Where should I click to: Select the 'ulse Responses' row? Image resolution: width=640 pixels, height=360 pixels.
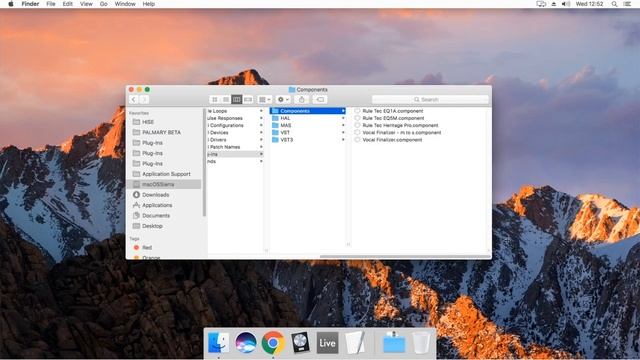236,118
